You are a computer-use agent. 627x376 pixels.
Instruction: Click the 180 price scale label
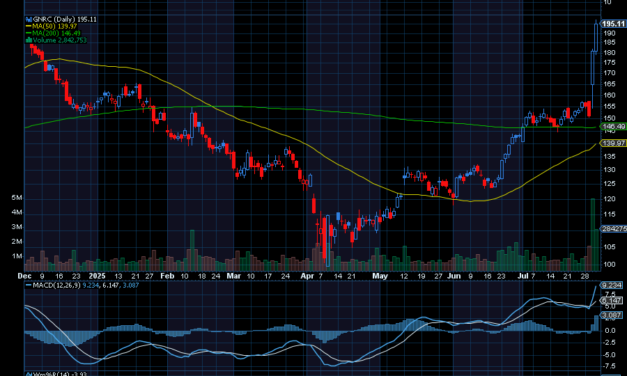point(609,53)
